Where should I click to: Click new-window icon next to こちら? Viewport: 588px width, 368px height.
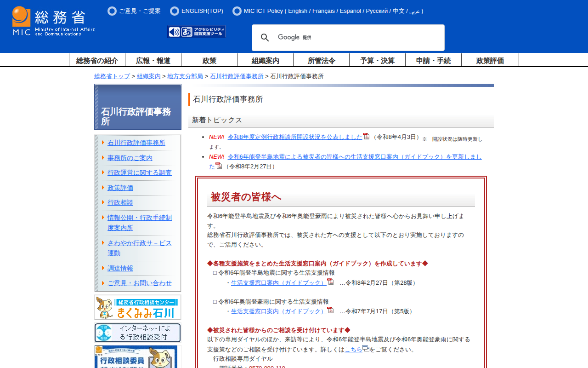[366, 348]
